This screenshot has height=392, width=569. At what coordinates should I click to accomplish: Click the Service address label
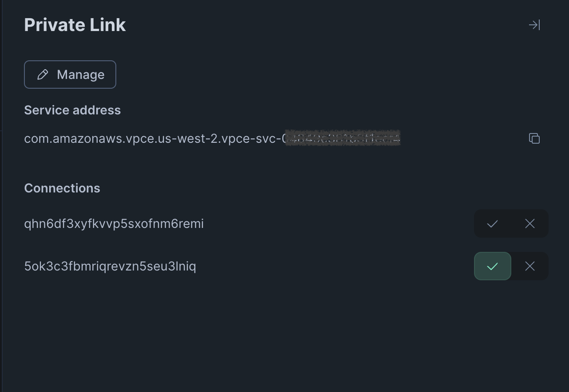click(x=72, y=110)
